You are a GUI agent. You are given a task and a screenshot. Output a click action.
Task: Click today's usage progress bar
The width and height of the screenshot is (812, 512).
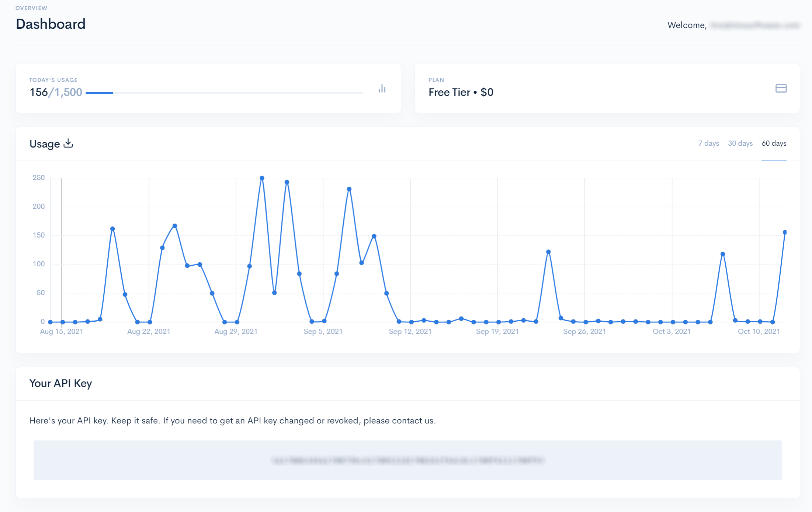(224, 93)
